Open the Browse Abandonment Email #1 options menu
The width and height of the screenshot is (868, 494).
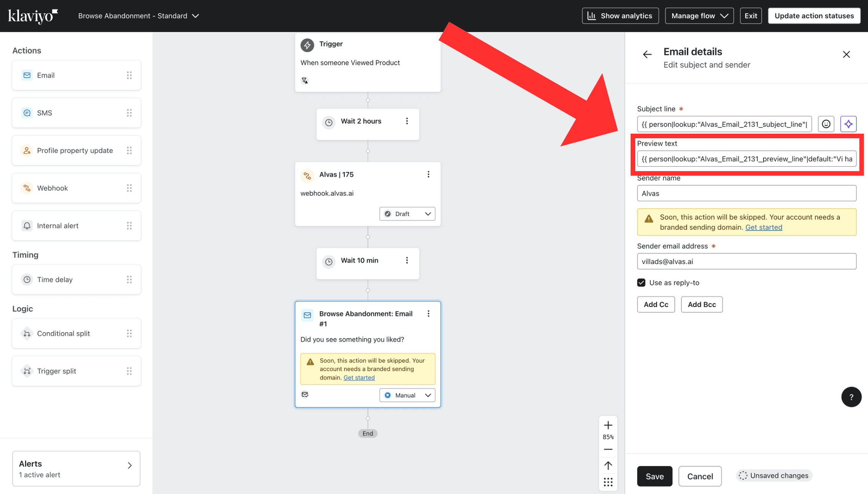click(x=428, y=314)
